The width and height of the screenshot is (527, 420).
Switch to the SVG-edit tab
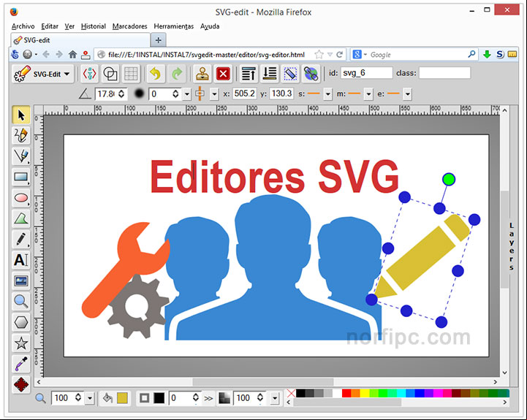pyautogui.click(x=80, y=40)
